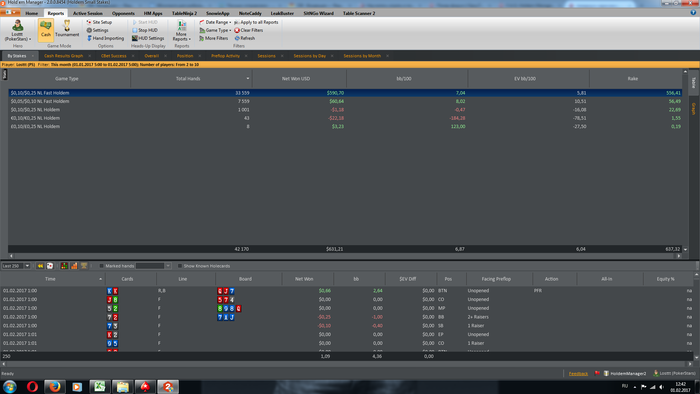The image size is (700, 394).
Task: Sort hands by Time column header
Action: coord(52,279)
